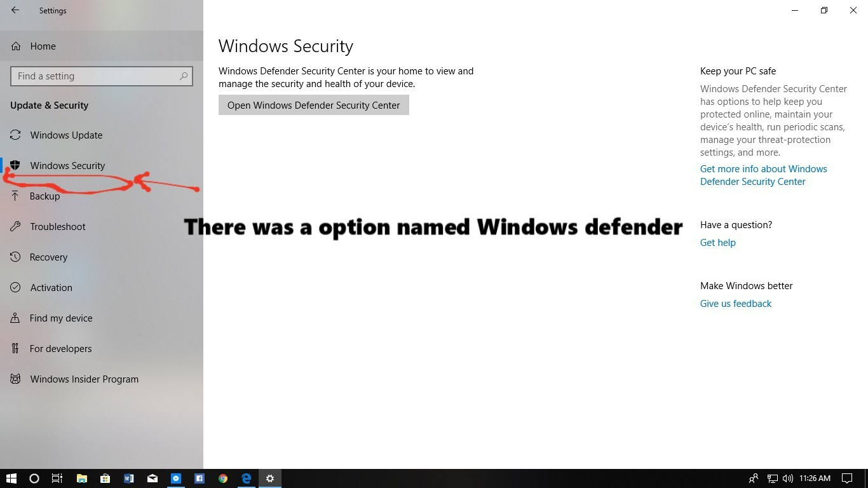The height and width of the screenshot is (488, 868).
Task: Open Get more info about Windows Defender link
Action: coord(763,175)
